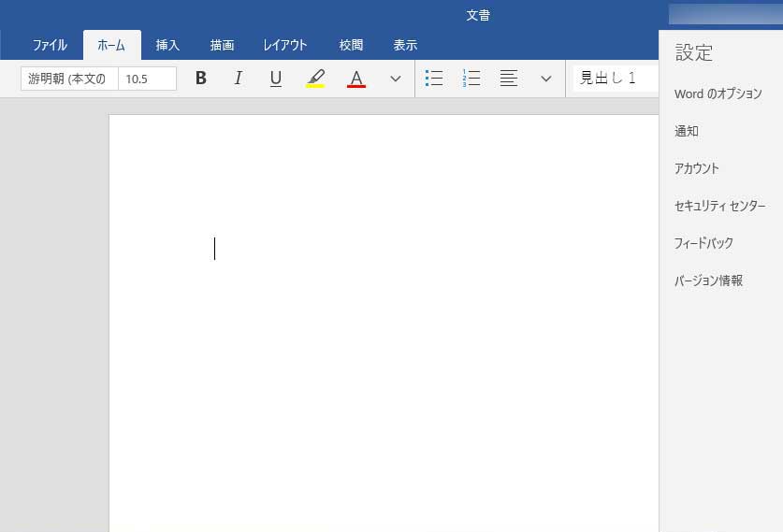Expand more paragraph options chevron
The image size is (783, 532).
pos(546,79)
